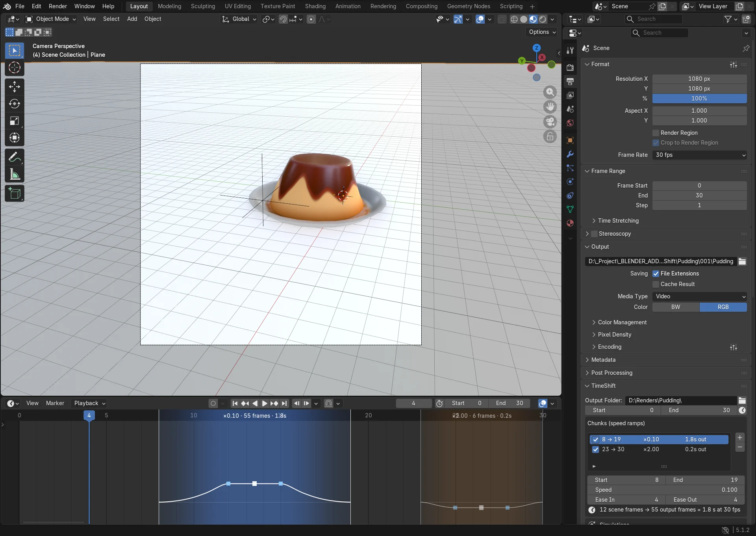Open the Material properties tab

(570, 223)
